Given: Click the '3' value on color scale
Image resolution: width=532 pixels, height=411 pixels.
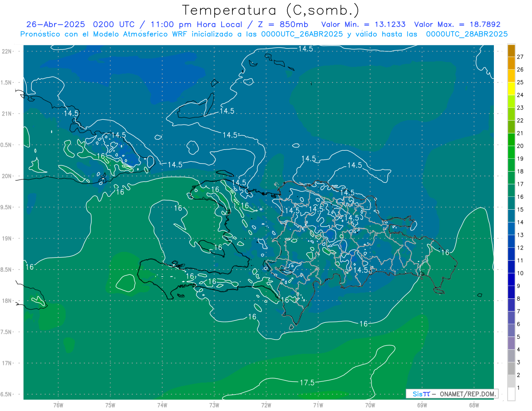Looking at the screenshot, I should (x=519, y=363).
